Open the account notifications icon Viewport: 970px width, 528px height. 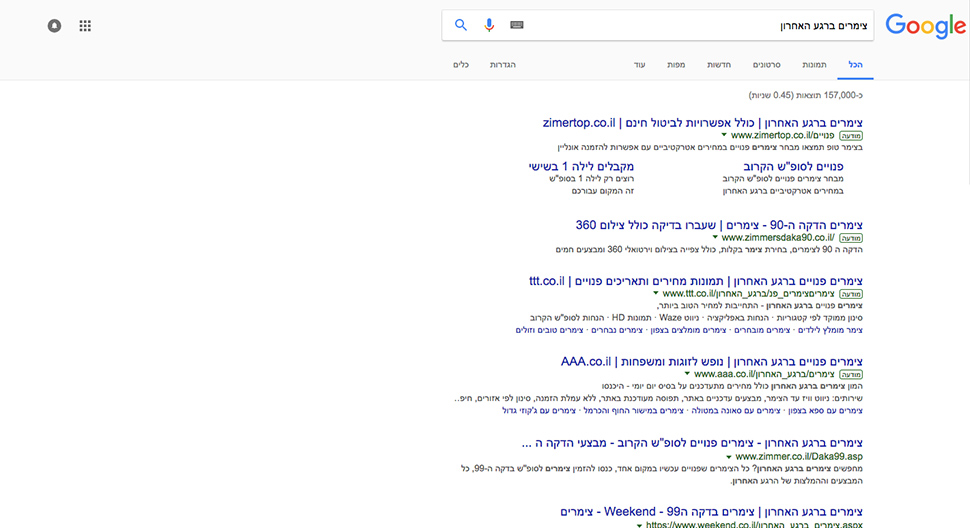pyautogui.click(x=54, y=26)
